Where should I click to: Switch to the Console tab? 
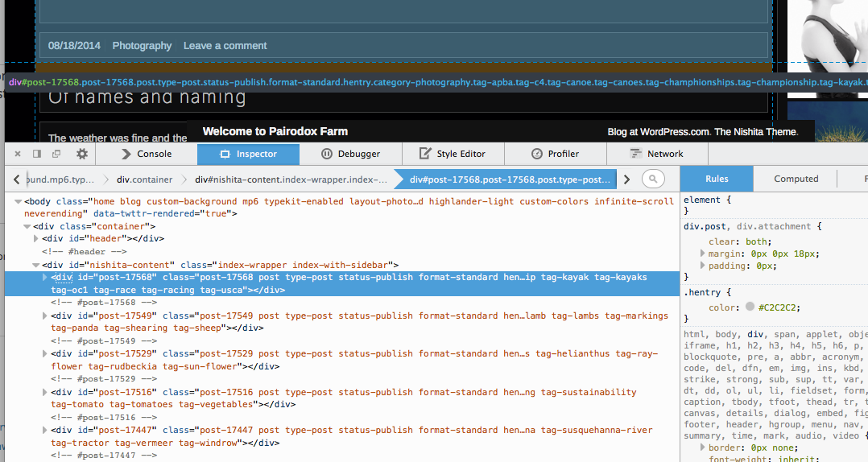146,154
